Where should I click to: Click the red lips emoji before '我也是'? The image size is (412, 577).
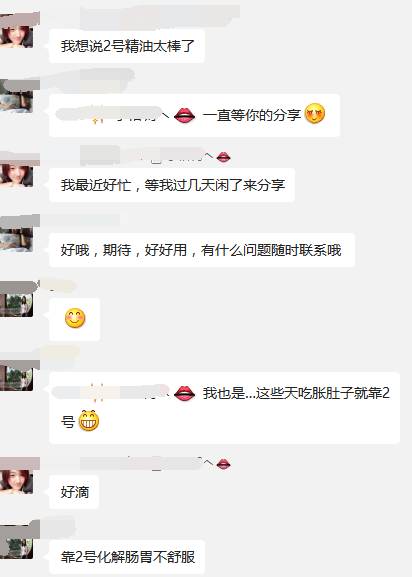(184, 393)
